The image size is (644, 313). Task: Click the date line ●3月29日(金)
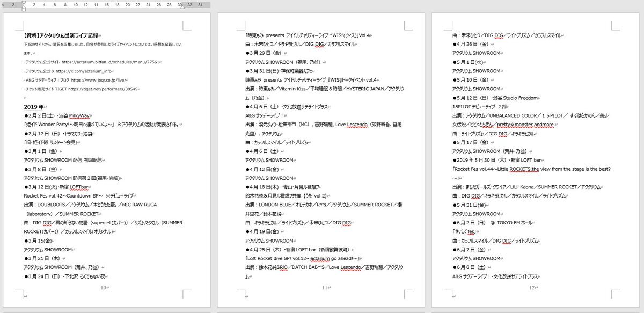point(263,53)
